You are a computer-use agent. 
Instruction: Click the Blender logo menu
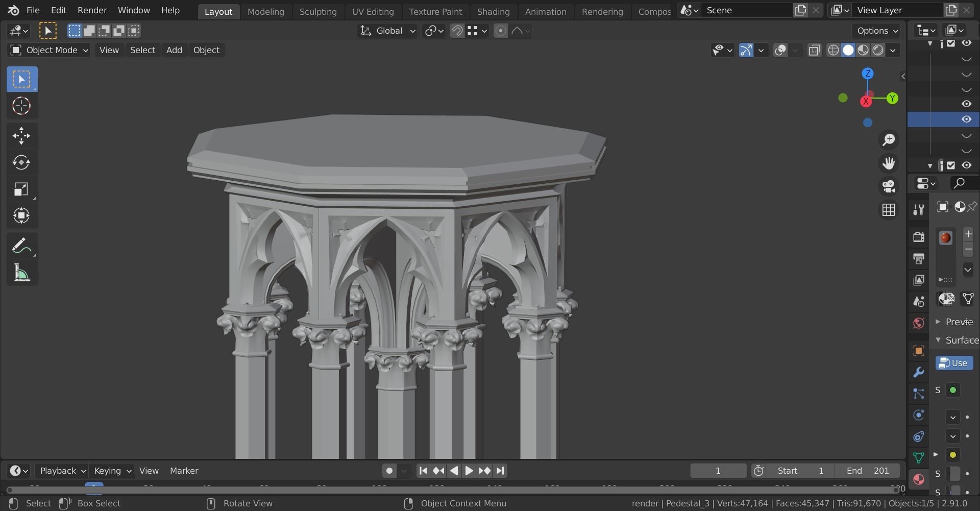pyautogui.click(x=13, y=10)
